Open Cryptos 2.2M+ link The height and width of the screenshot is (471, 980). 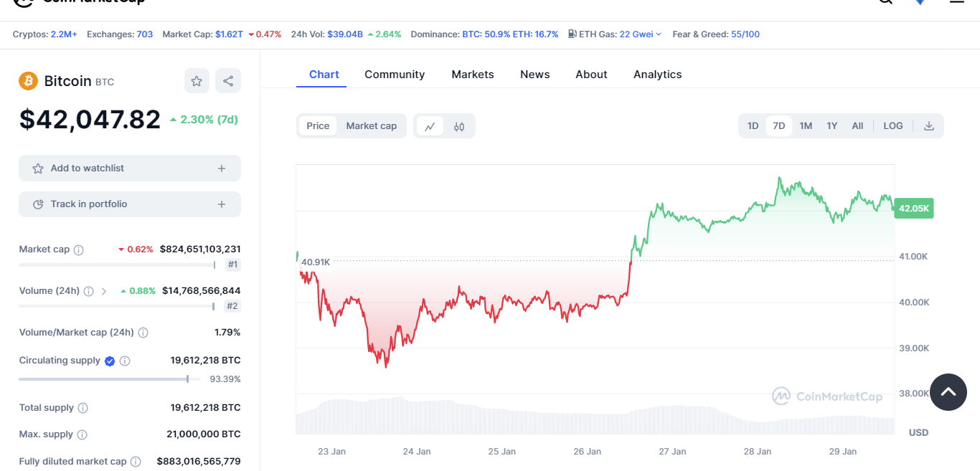tap(64, 34)
